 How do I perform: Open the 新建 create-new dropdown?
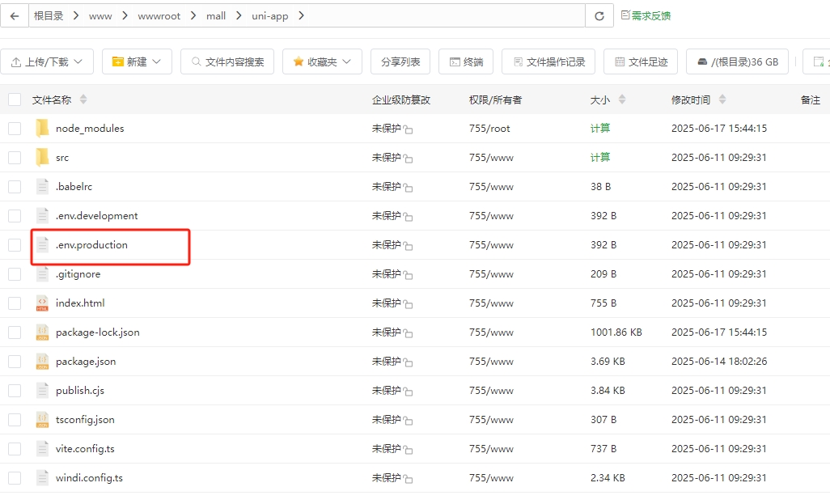pyautogui.click(x=137, y=61)
